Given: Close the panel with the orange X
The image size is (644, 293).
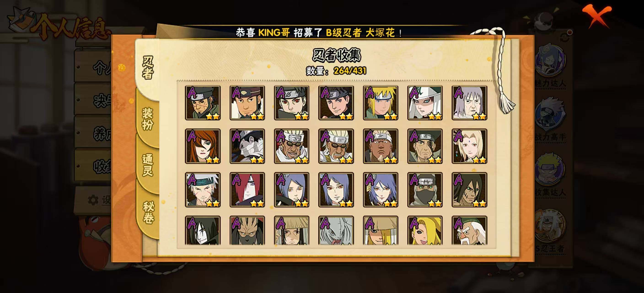Looking at the screenshot, I should (596, 16).
